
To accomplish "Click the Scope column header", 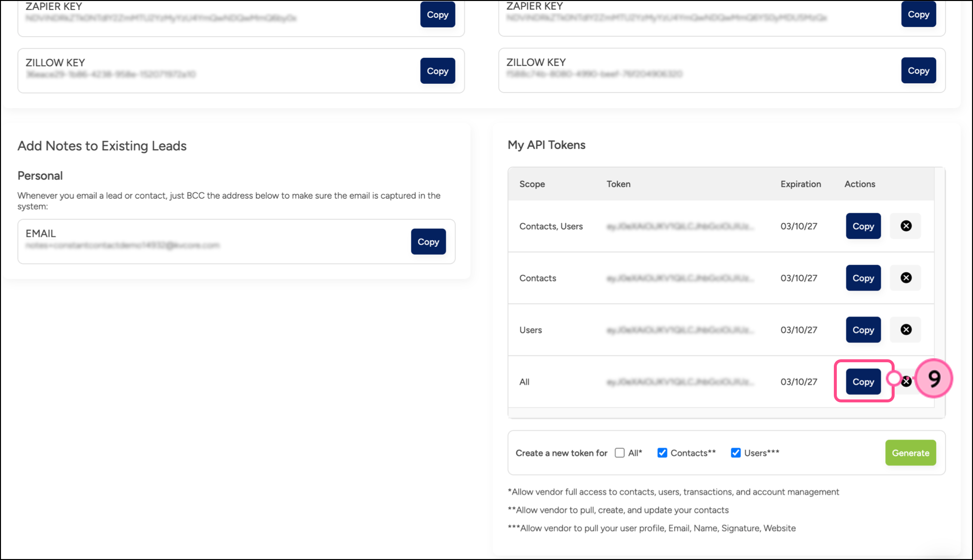I will pos(532,184).
